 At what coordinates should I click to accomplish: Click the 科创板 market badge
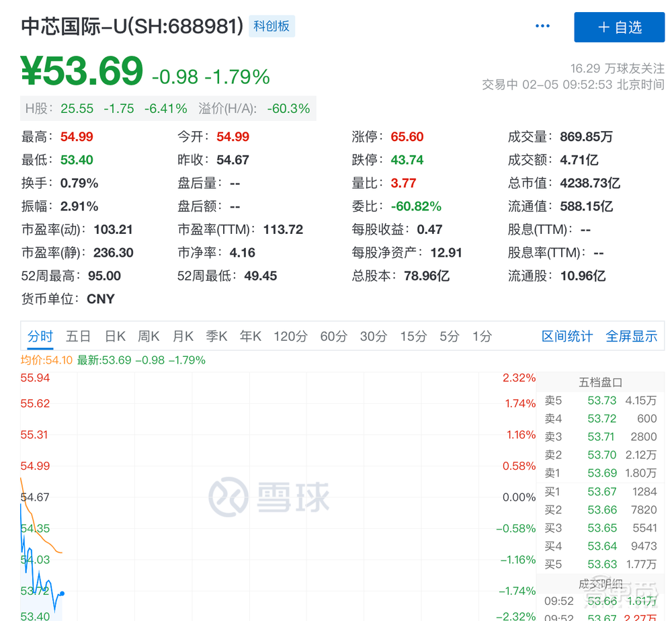coord(271,26)
